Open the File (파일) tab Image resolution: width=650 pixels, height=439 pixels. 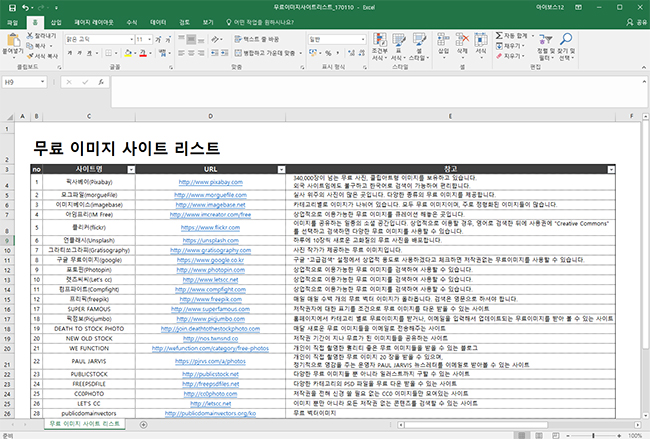click(x=12, y=22)
